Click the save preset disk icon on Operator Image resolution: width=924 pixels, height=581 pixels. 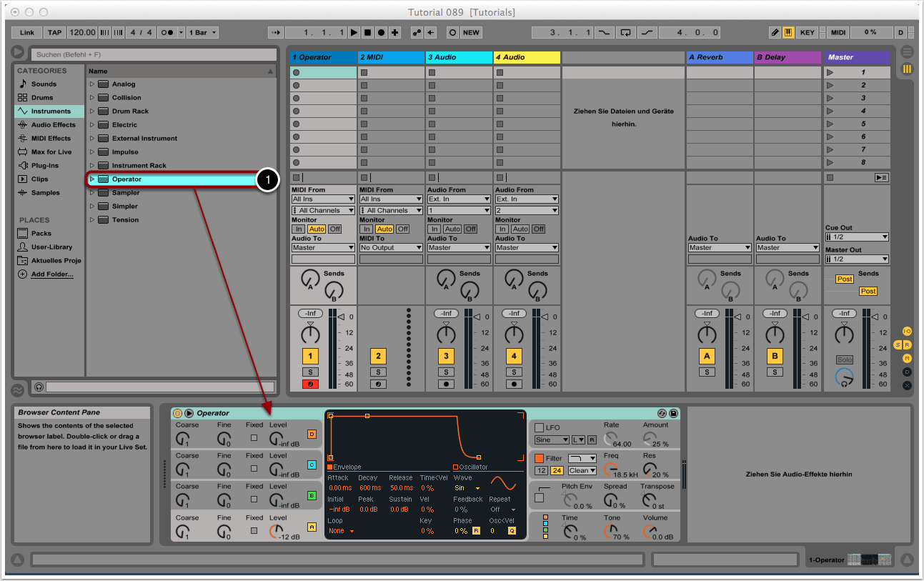(673, 413)
